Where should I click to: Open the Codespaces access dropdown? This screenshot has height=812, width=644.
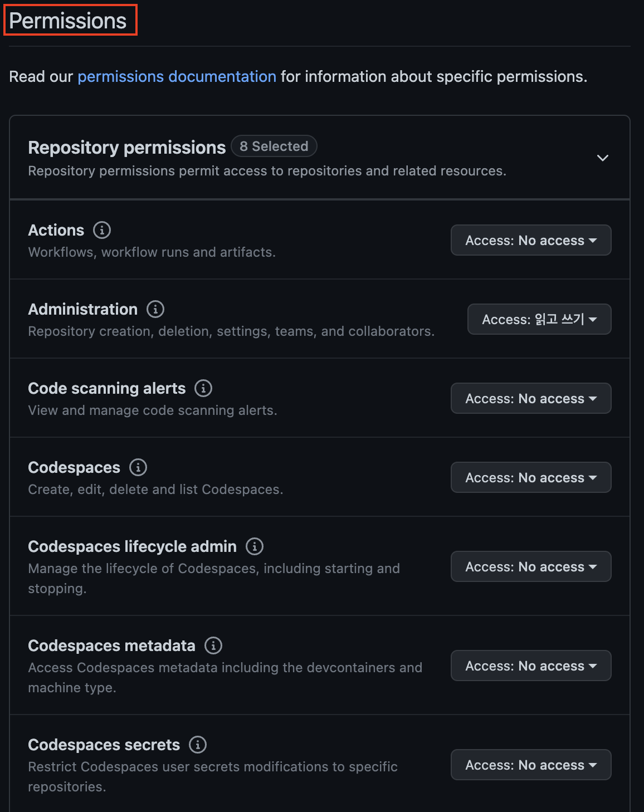(530, 478)
